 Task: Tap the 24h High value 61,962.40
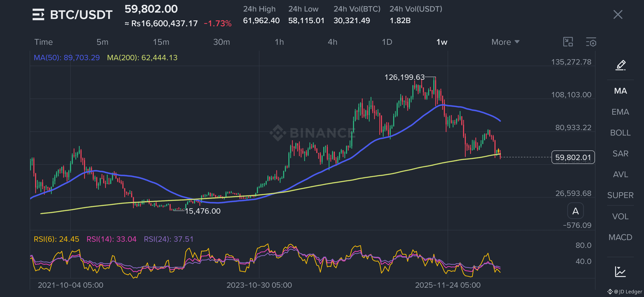point(261,20)
